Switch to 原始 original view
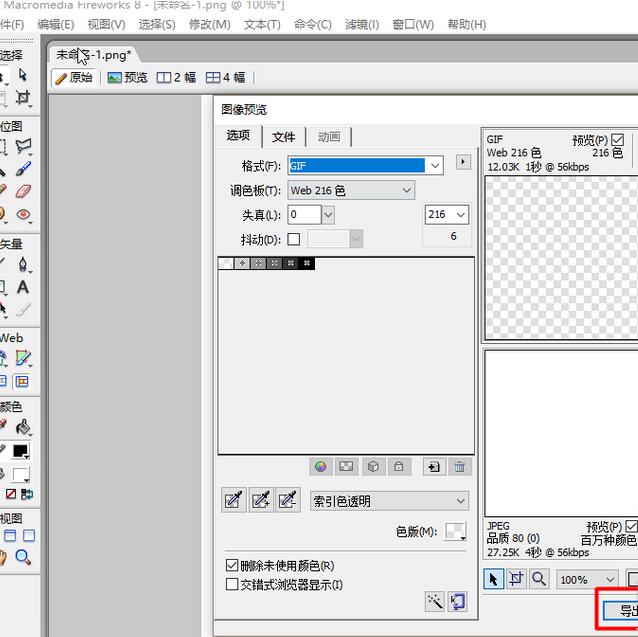Screen dimensions: 638x637 (74, 77)
